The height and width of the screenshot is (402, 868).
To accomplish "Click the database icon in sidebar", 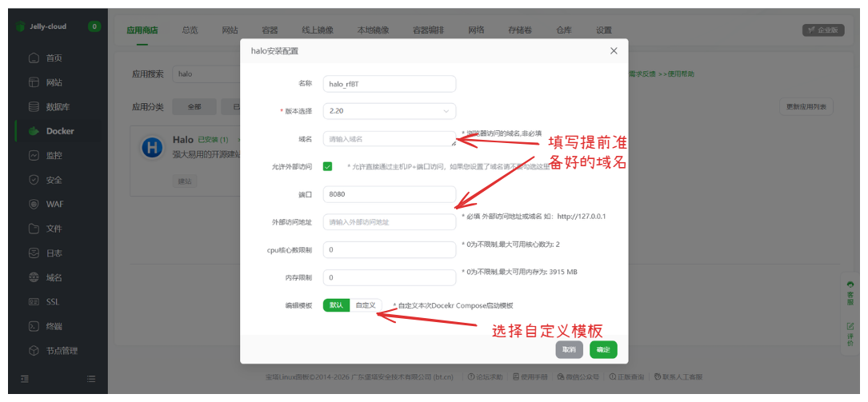I will click(x=34, y=106).
